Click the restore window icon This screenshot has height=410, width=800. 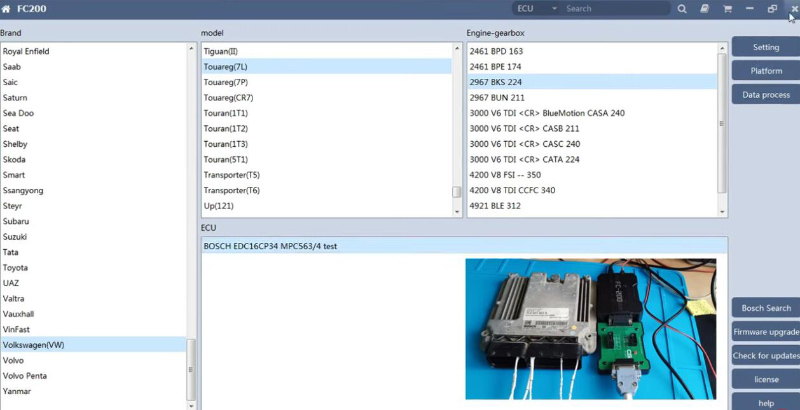tap(772, 9)
